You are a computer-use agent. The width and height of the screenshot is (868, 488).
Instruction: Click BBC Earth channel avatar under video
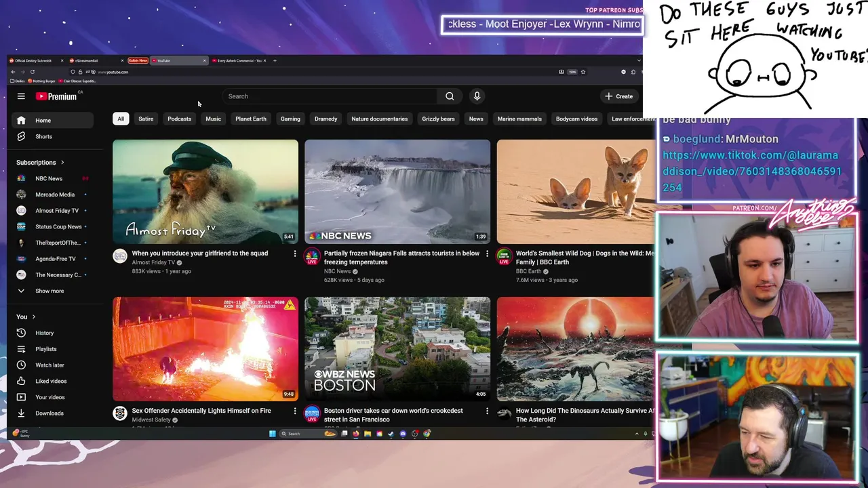coord(504,256)
